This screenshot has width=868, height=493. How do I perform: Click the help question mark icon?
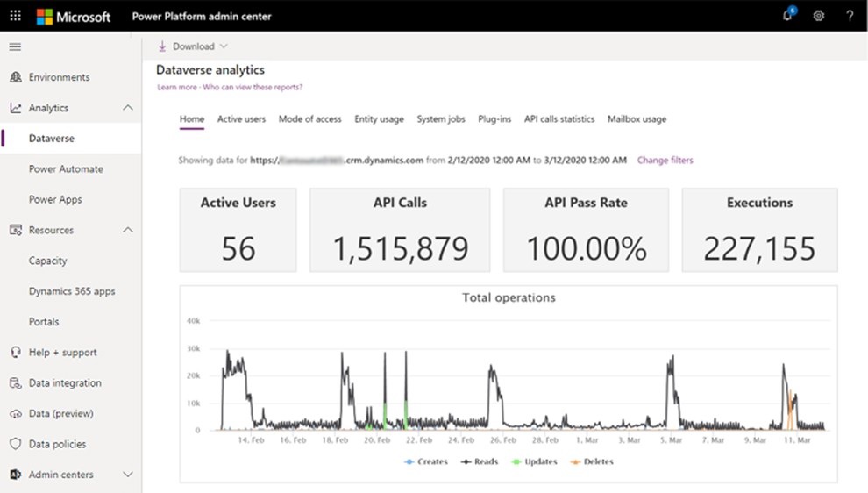pyautogui.click(x=850, y=16)
